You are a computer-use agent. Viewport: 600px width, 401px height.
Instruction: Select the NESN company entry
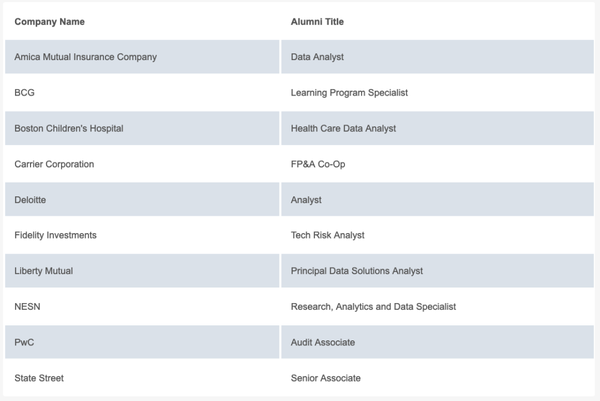tap(27, 306)
